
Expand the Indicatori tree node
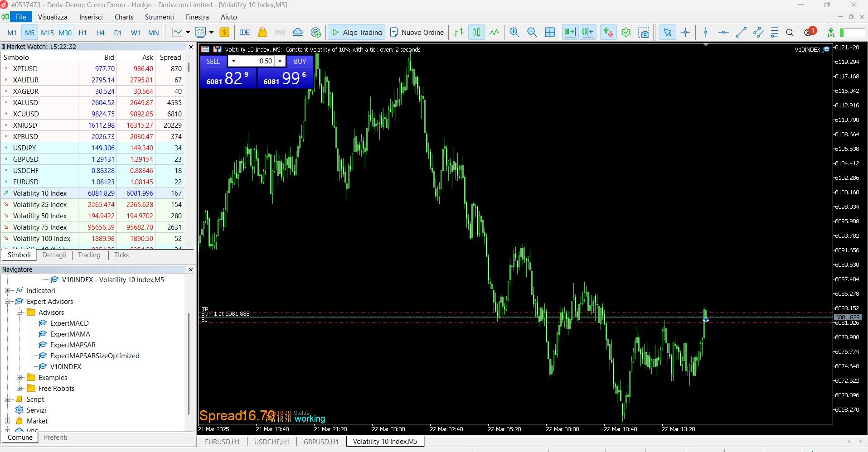click(x=7, y=291)
